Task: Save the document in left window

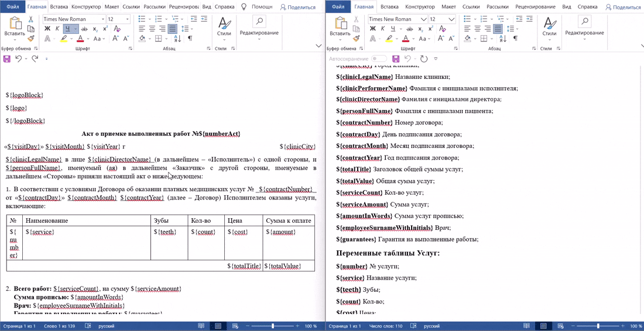Action: point(7,58)
